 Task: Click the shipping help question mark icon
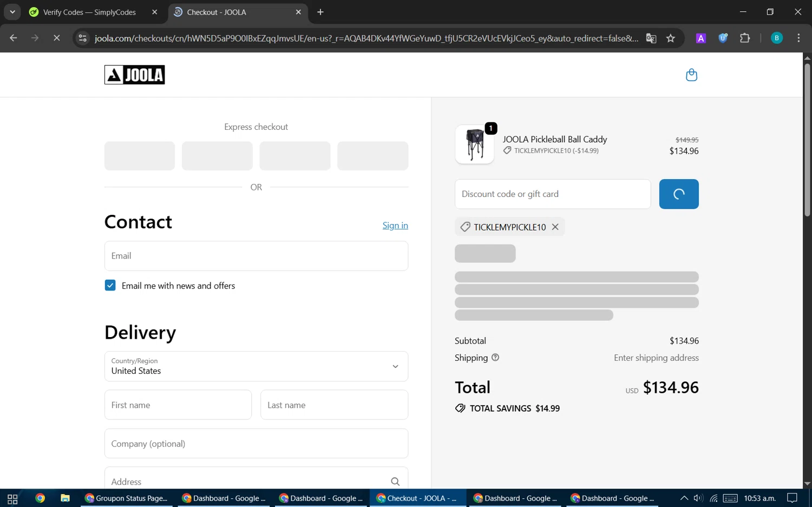(495, 358)
